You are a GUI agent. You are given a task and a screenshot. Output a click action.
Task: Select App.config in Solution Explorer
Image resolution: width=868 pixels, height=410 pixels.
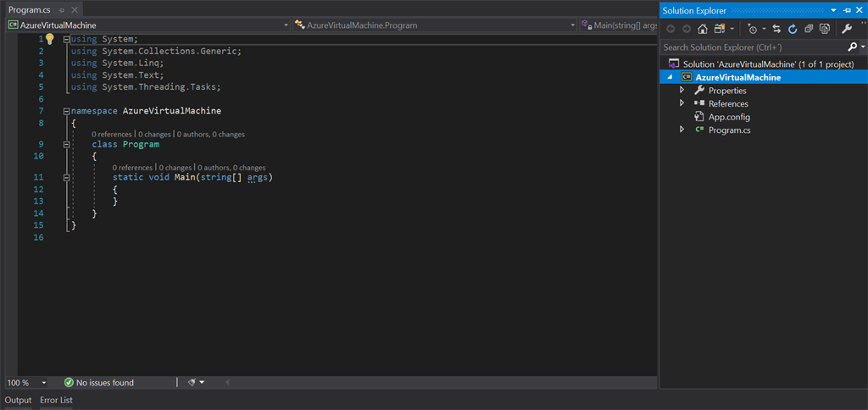(729, 117)
